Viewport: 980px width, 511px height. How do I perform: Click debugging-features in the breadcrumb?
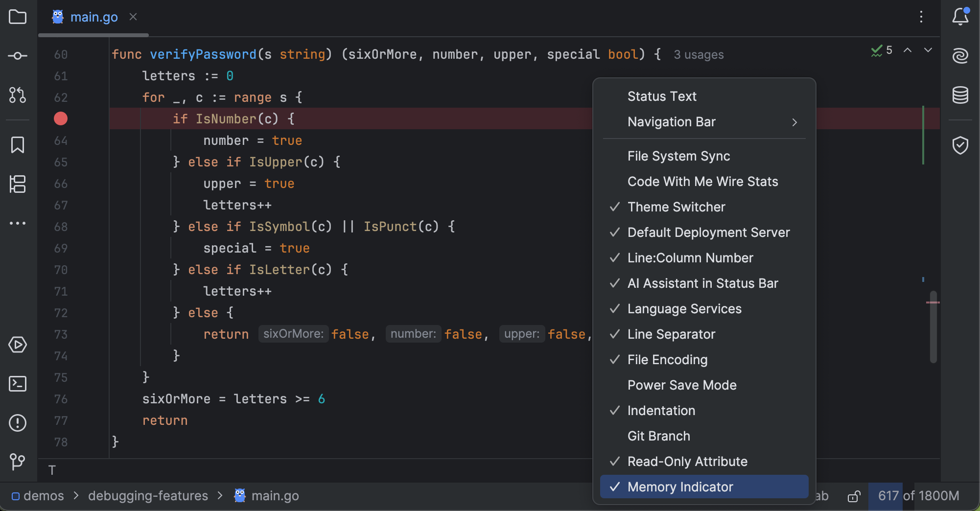click(148, 496)
